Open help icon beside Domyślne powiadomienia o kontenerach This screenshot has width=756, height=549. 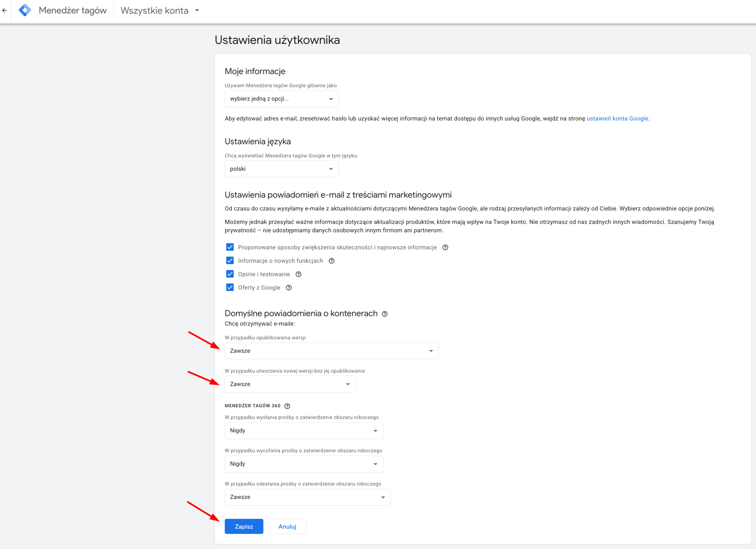click(x=385, y=314)
